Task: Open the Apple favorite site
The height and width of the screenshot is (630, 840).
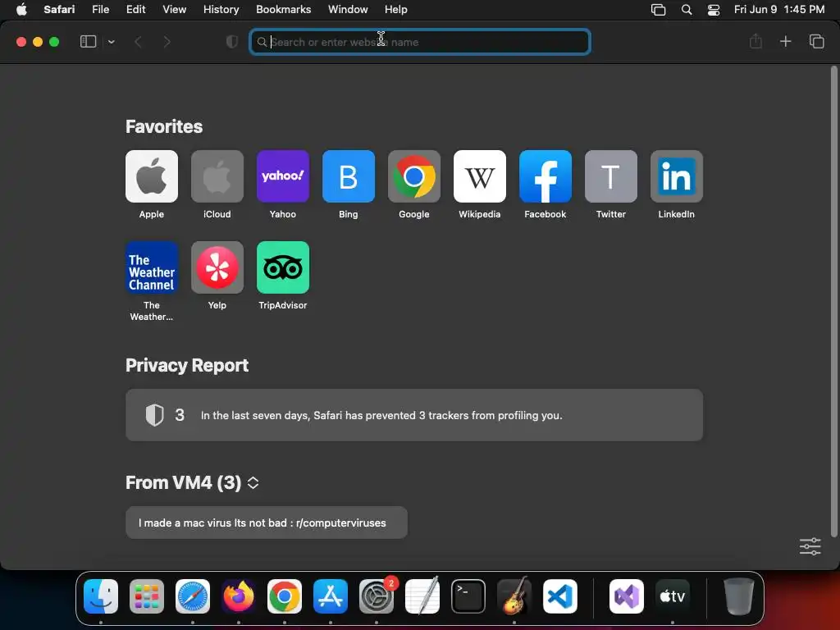Action: tap(152, 176)
